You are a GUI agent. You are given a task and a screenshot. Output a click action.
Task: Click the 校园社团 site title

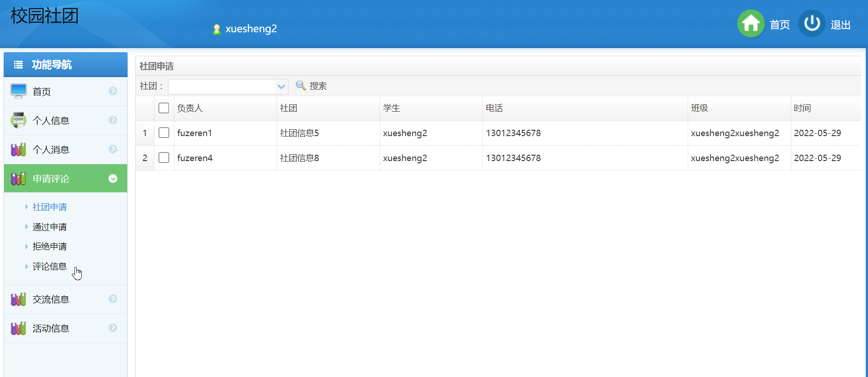[x=45, y=16]
